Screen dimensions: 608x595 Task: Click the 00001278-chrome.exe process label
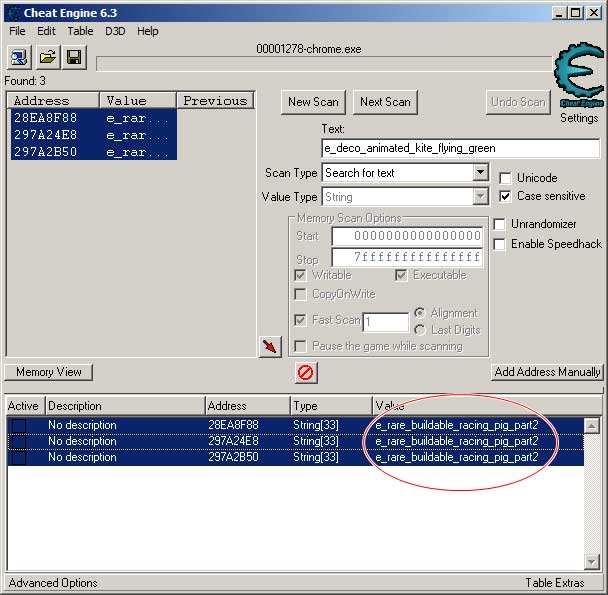point(309,49)
